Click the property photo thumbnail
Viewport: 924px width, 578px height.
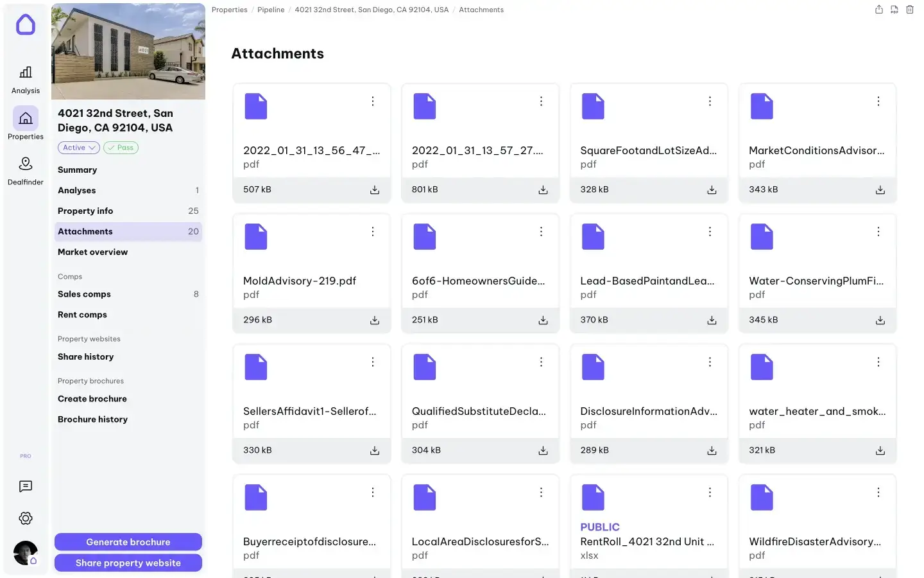click(x=128, y=51)
